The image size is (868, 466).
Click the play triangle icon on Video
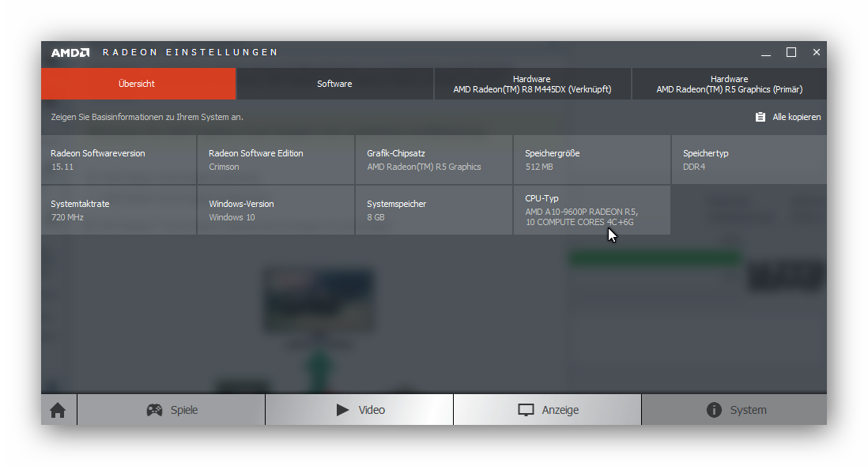(x=342, y=410)
